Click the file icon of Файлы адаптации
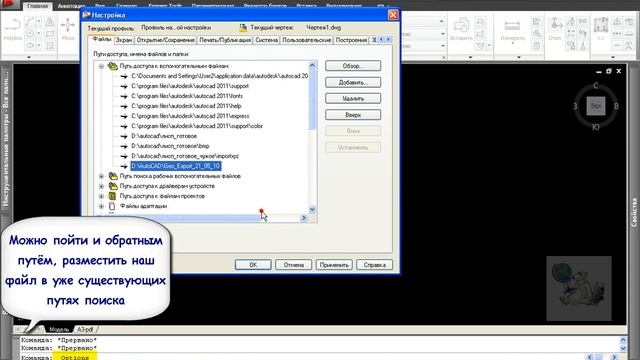The image size is (640, 360). [x=112, y=206]
